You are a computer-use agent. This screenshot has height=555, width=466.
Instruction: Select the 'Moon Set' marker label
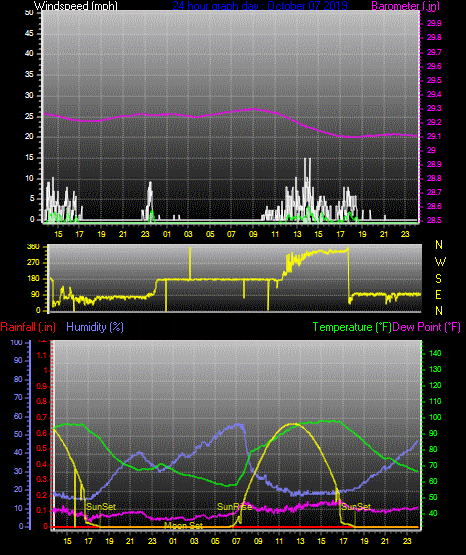[x=184, y=526]
